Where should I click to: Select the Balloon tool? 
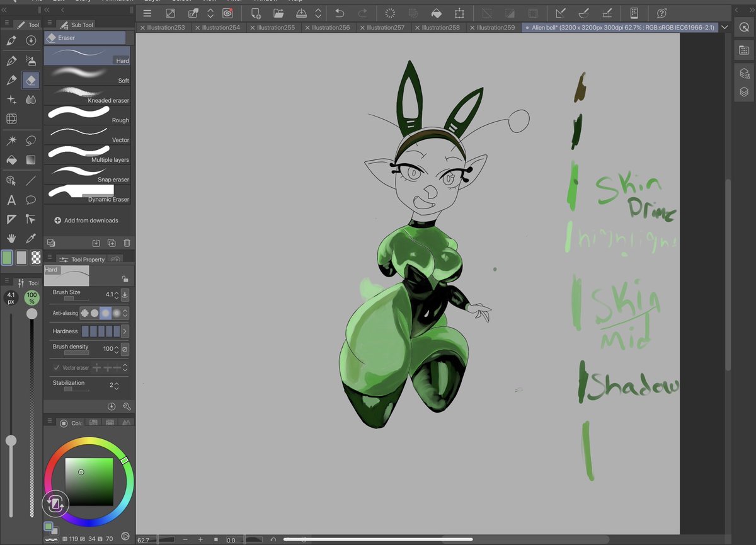click(30, 200)
